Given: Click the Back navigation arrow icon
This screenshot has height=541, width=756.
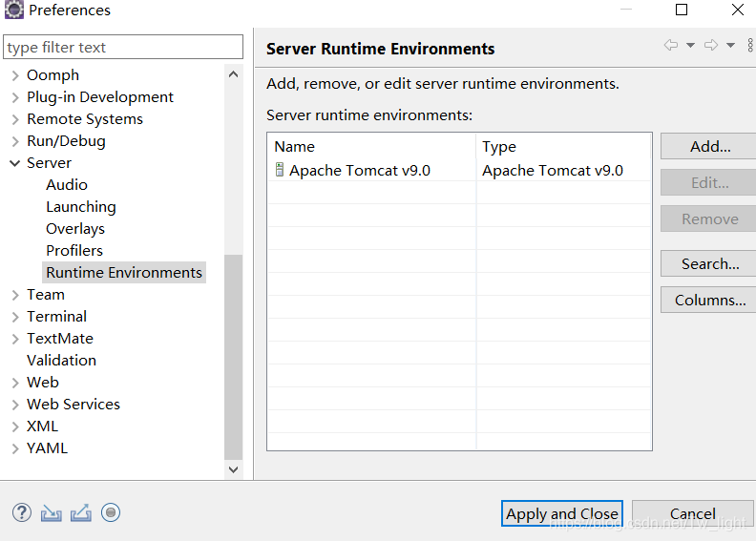Looking at the screenshot, I should (671, 45).
